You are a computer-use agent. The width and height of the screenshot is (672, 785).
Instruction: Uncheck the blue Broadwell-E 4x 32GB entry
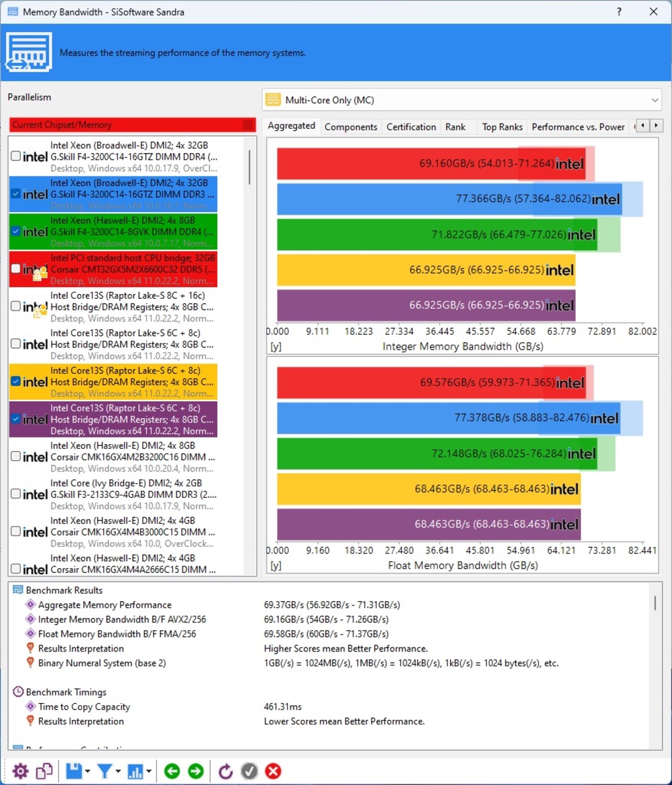[15, 193]
